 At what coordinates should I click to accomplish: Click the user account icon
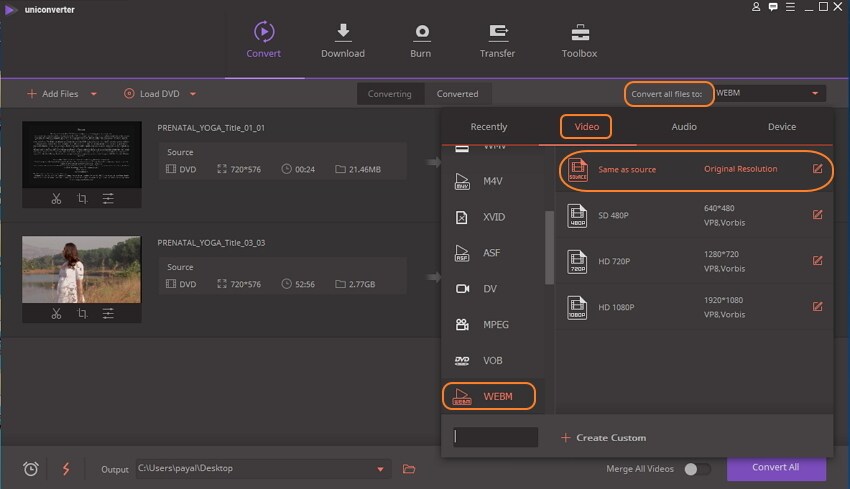(756, 7)
